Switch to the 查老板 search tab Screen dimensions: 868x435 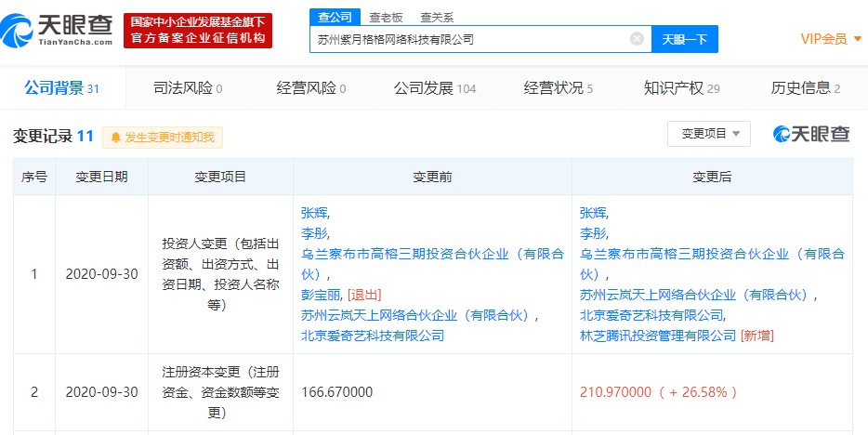(386, 18)
